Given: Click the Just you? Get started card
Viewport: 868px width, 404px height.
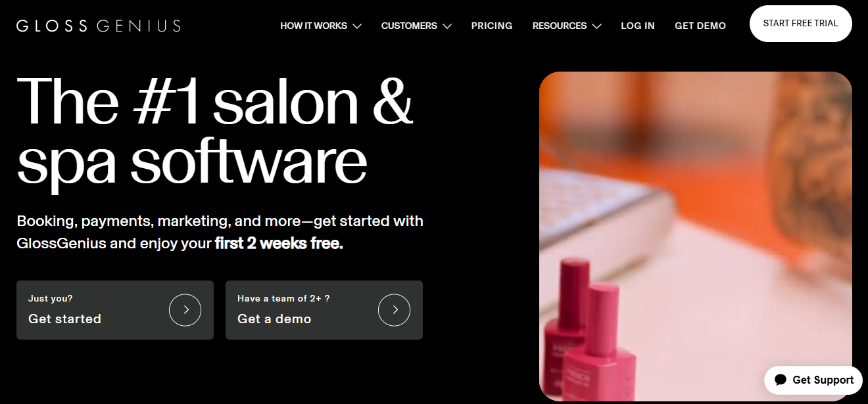Looking at the screenshot, I should 115,310.
